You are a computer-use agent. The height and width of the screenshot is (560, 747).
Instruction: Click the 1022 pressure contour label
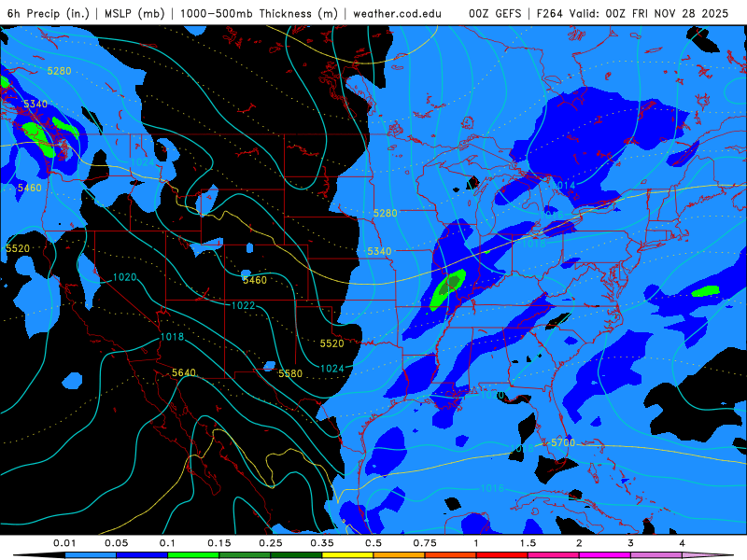(243, 305)
